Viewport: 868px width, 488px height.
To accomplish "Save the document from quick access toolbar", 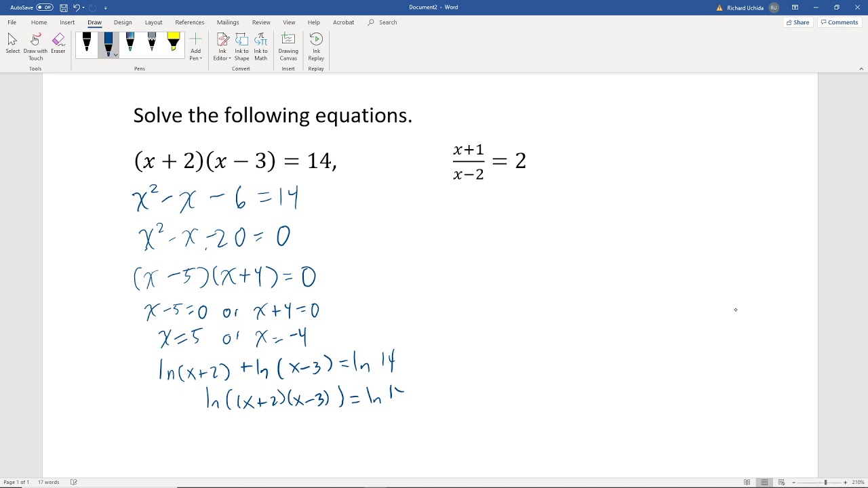I will click(x=64, y=7).
